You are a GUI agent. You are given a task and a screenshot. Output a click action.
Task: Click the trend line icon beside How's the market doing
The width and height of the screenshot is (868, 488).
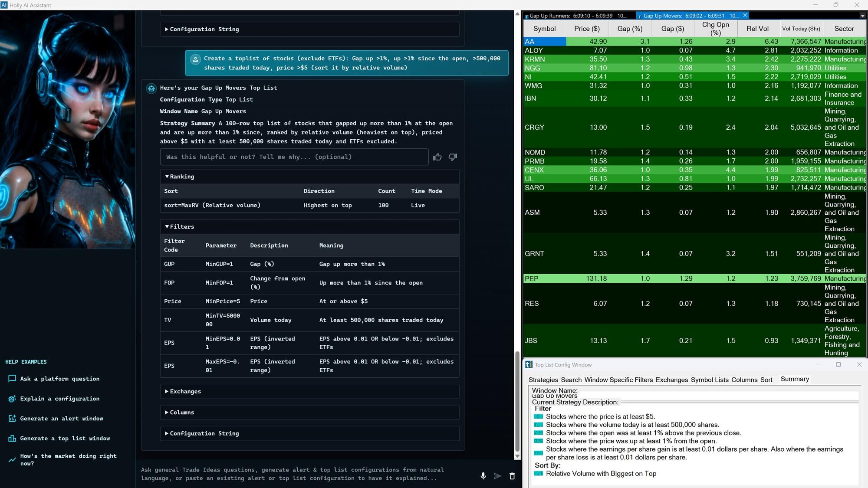12,459
